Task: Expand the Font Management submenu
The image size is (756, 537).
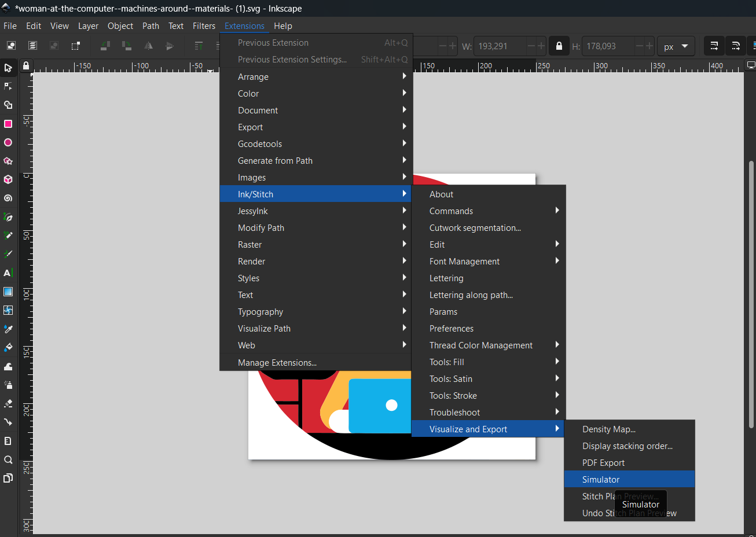Action: [x=488, y=261]
